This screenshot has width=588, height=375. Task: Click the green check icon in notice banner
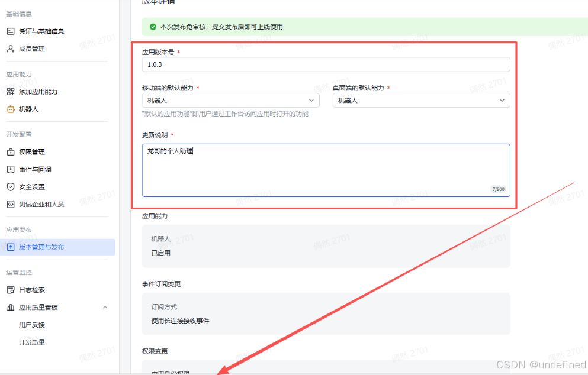(x=153, y=27)
